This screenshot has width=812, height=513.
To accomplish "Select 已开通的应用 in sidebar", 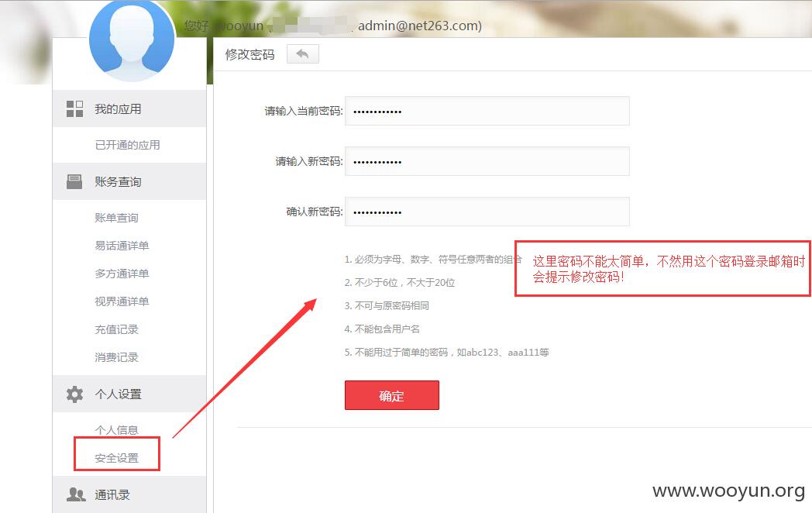I will click(127, 145).
